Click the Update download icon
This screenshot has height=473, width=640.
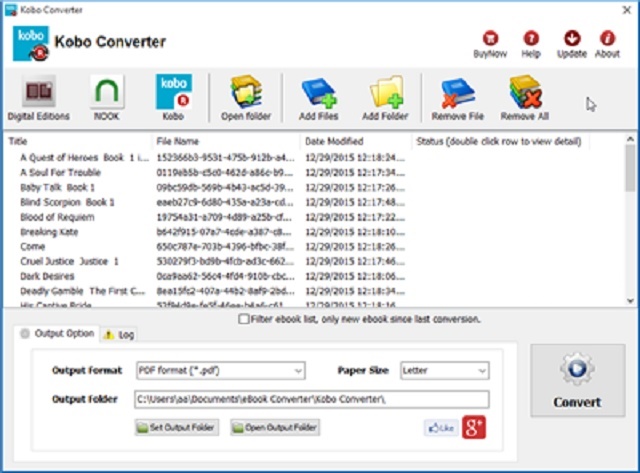click(x=572, y=38)
